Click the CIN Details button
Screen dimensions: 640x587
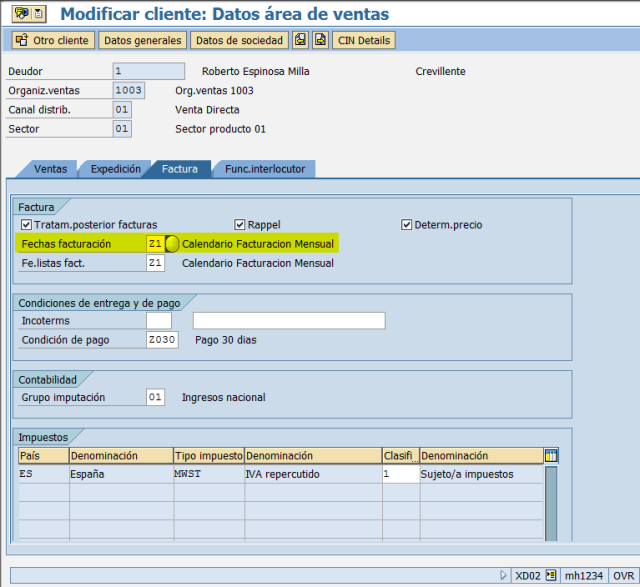point(364,40)
